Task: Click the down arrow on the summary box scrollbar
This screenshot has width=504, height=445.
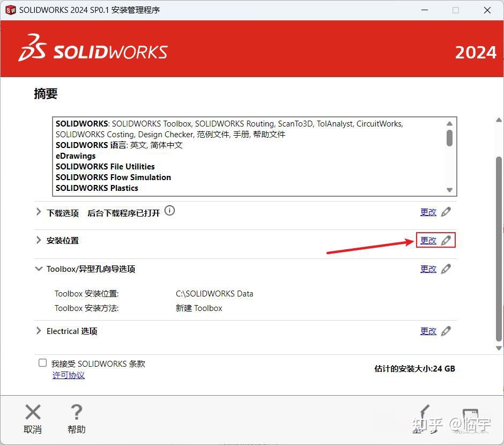Action: pos(450,188)
